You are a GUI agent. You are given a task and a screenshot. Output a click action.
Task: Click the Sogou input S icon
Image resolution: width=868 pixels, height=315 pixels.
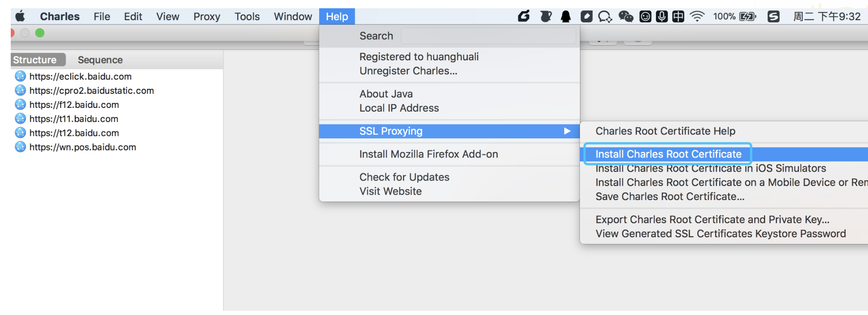point(773,17)
